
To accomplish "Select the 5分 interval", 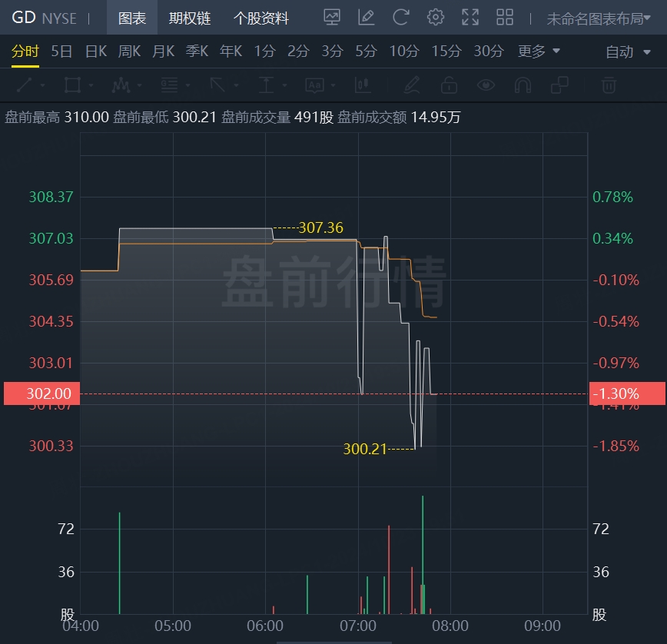I will (x=366, y=51).
